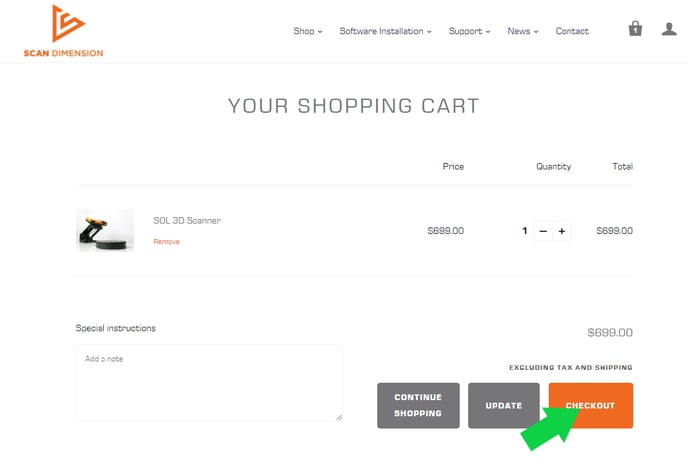Click the SOL 3D Scanner thumbnail image

point(105,230)
